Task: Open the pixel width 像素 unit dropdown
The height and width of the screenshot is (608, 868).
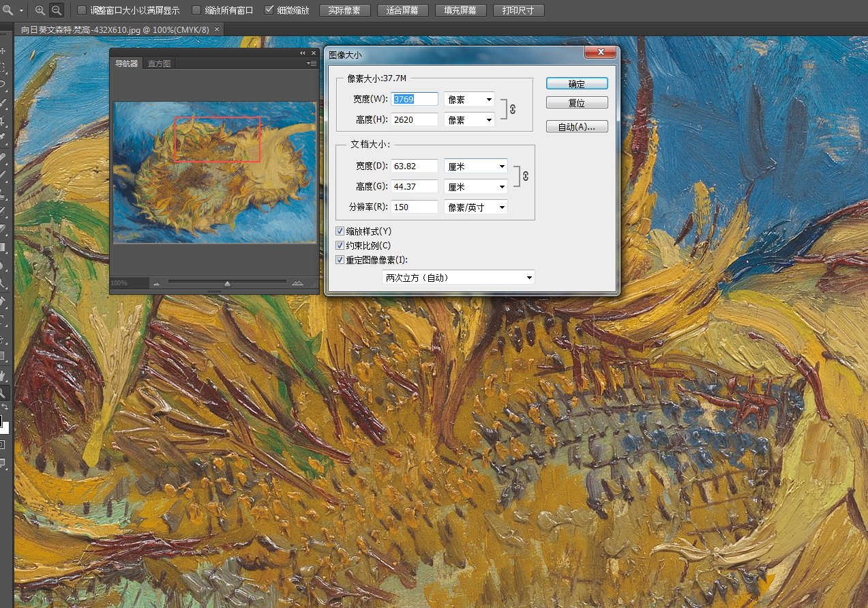Action: (x=469, y=99)
